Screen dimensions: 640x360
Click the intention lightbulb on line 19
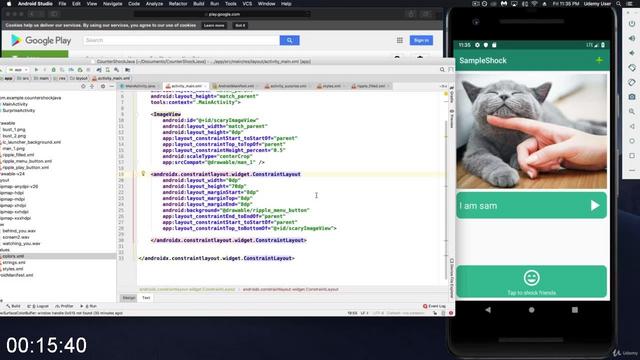pos(143,173)
